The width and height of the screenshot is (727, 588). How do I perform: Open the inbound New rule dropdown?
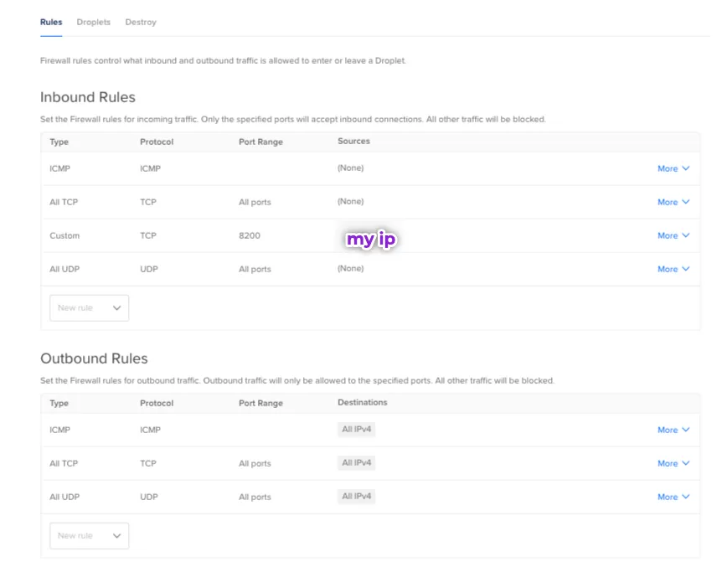tap(89, 308)
